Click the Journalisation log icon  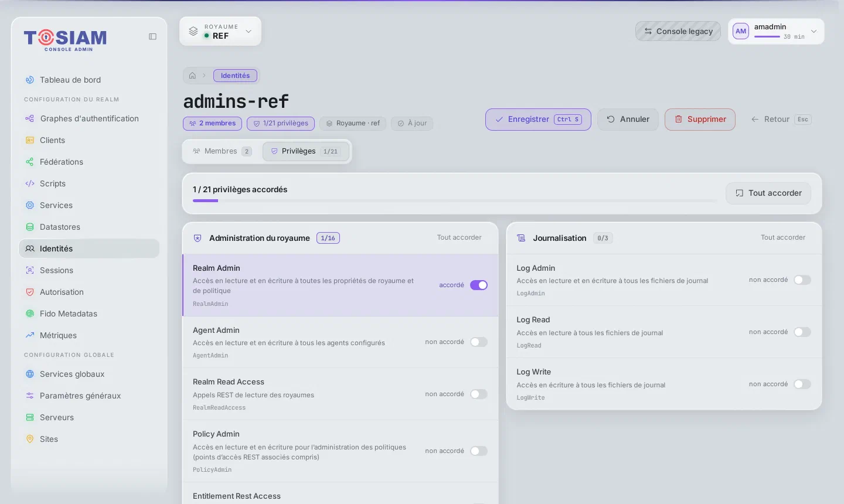(x=521, y=238)
